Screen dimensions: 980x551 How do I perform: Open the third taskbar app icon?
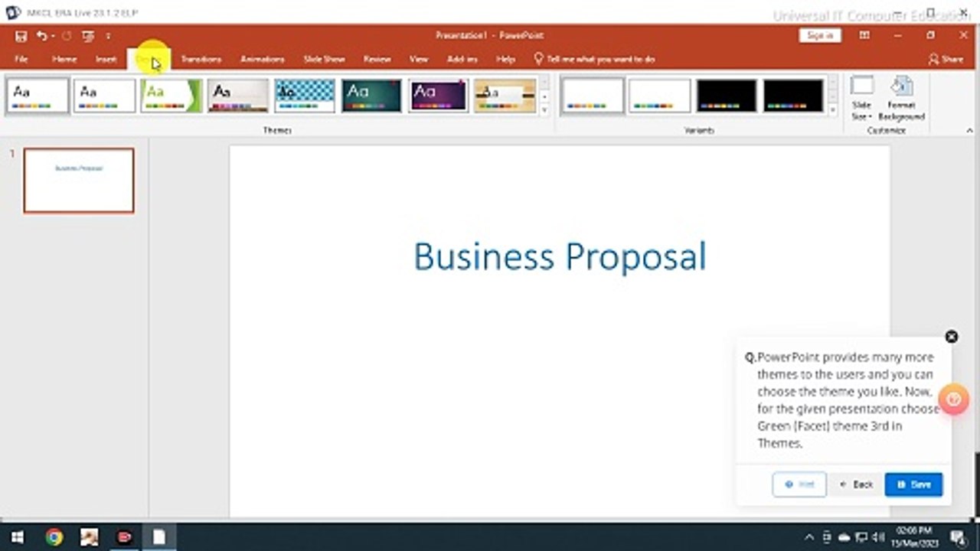point(90,537)
